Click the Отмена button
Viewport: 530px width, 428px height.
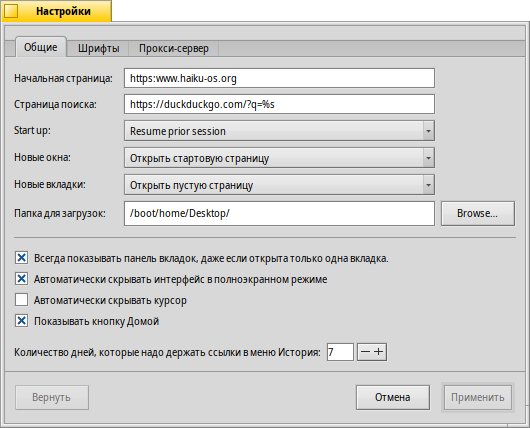click(393, 397)
